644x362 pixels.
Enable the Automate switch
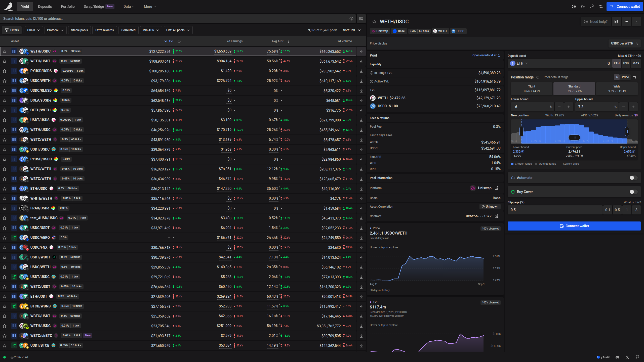click(633, 178)
